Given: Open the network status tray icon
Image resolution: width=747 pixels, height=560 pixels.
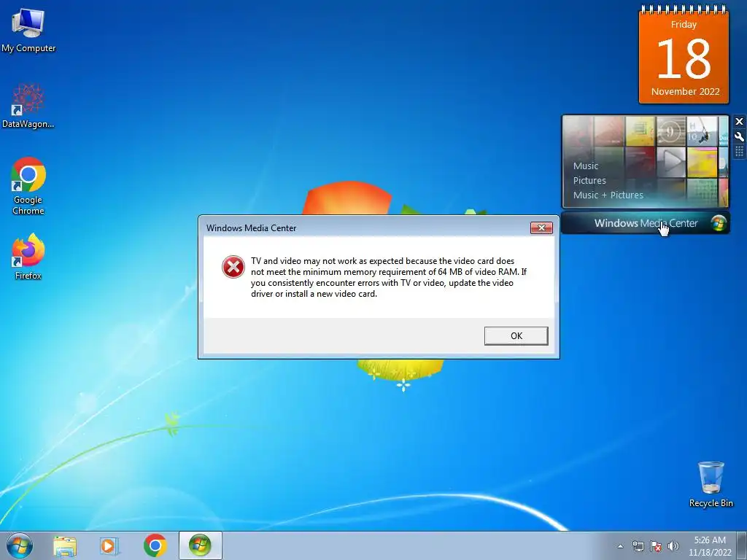Looking at the screenshot, I should click(x=638, y=546).
